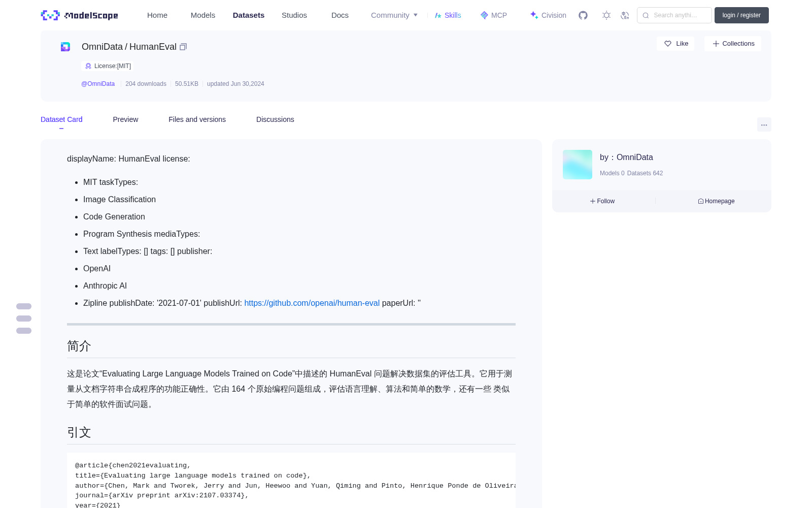Switch to the Dataset Card tab
Viewport: 812px width, 508px height.
click(x=61, y=119)
